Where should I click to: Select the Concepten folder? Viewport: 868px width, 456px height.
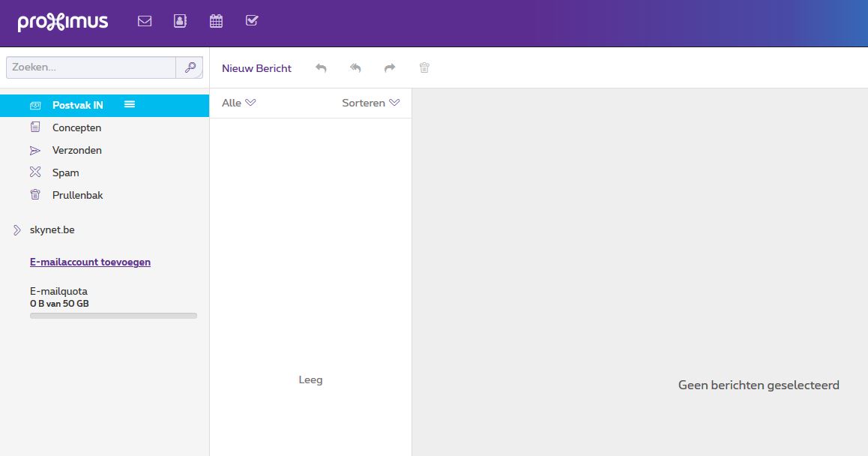click(76, 128)
